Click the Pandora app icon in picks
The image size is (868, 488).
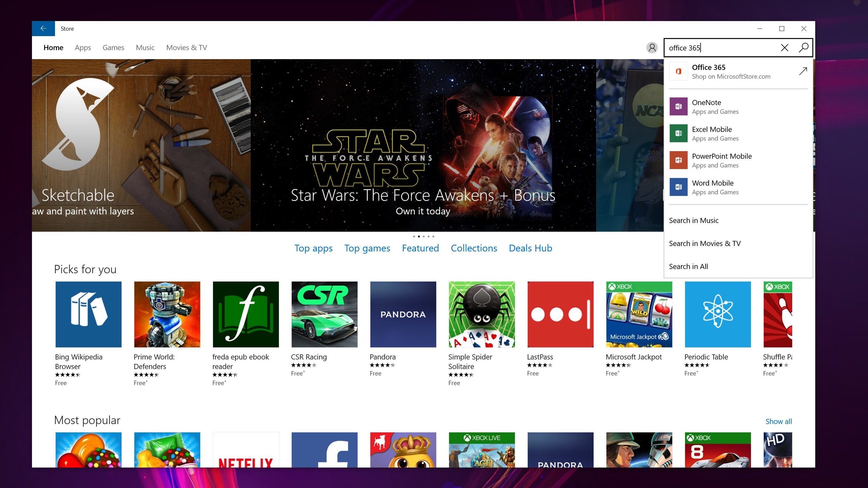[x=403, y=314]
